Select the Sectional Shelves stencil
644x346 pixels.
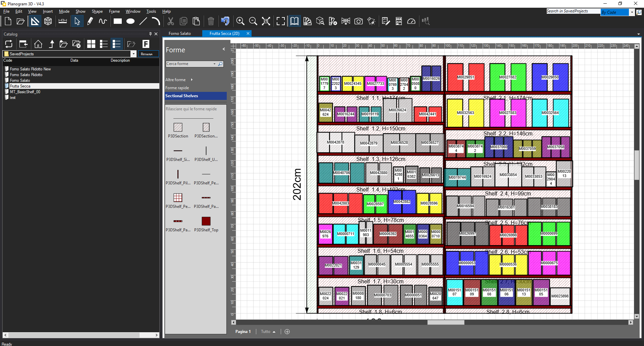[x=181, y=96]
